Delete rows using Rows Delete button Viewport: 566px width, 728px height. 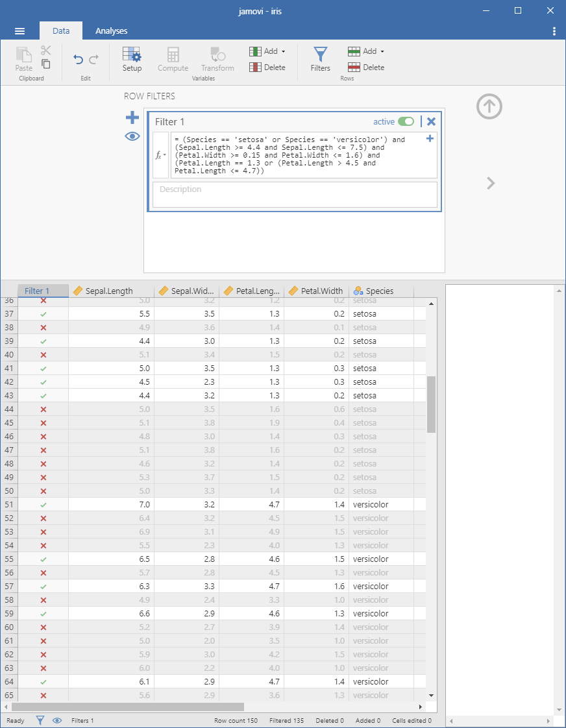(366, 67)
